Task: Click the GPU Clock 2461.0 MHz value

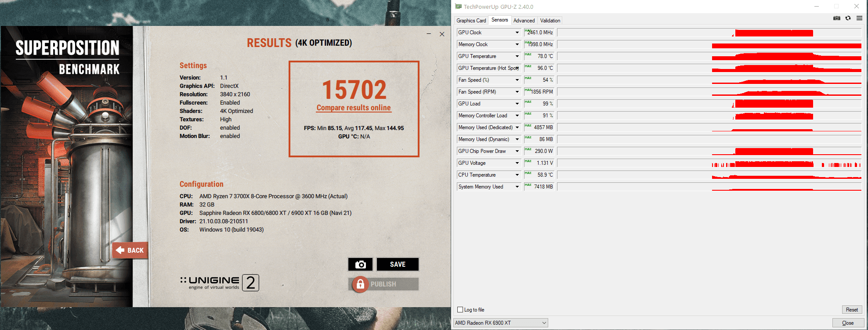Action: [539, 33]
